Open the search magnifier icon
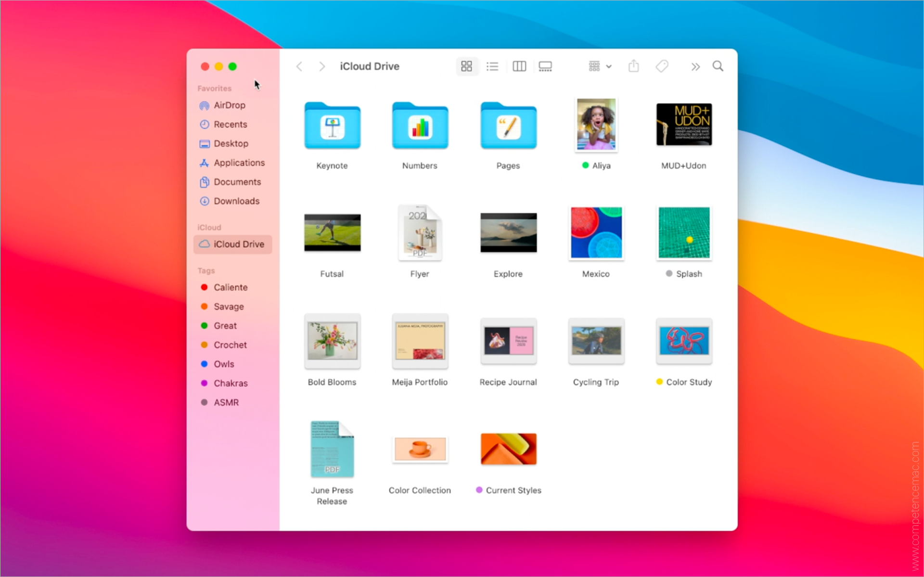Image resolution: width=924 pixels, height=577 pixels. [x=718, y=66]
